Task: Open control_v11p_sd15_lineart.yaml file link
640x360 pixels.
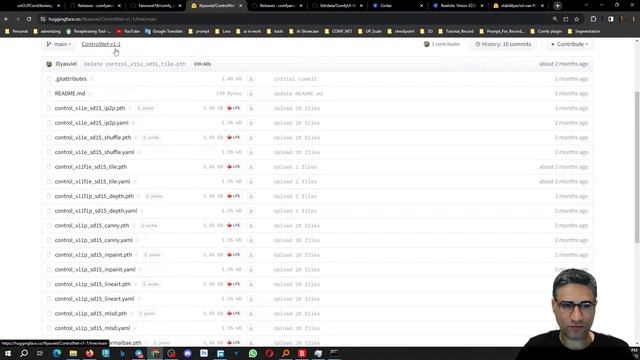Action: click(x=94, y=299)
